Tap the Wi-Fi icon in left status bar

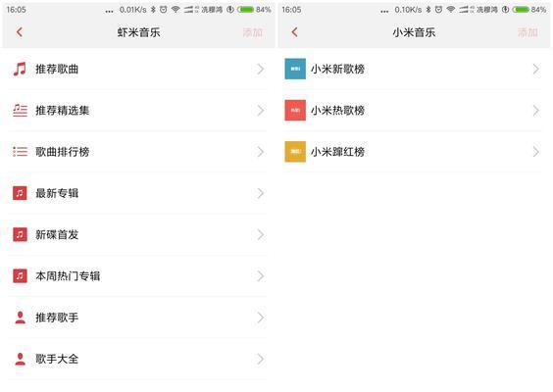(x=176, y=10)
